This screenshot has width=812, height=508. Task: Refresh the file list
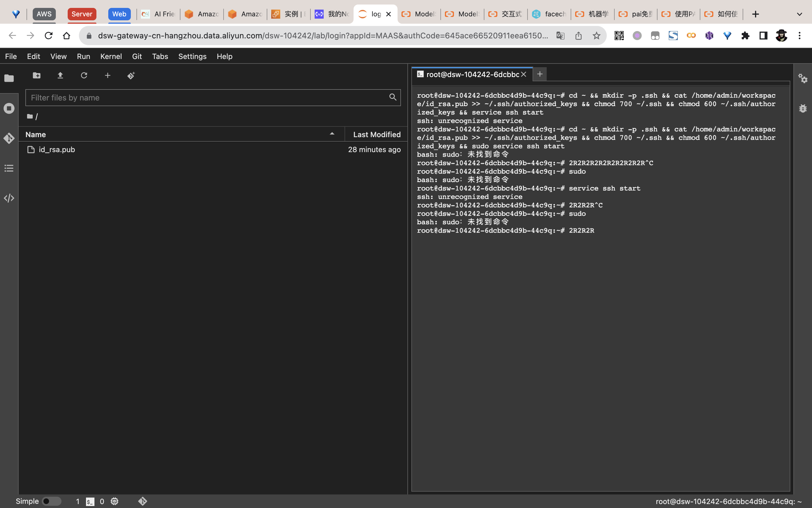coord(84,75)
